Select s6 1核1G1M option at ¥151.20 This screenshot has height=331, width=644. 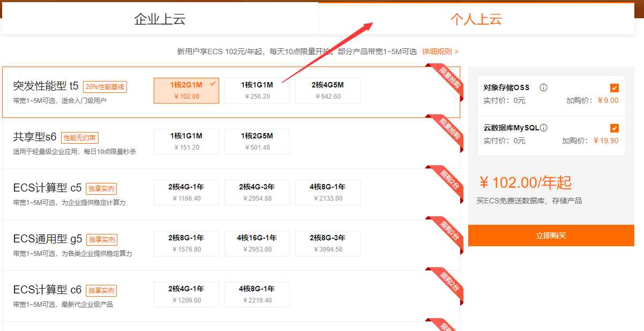[x=186, y=142]
